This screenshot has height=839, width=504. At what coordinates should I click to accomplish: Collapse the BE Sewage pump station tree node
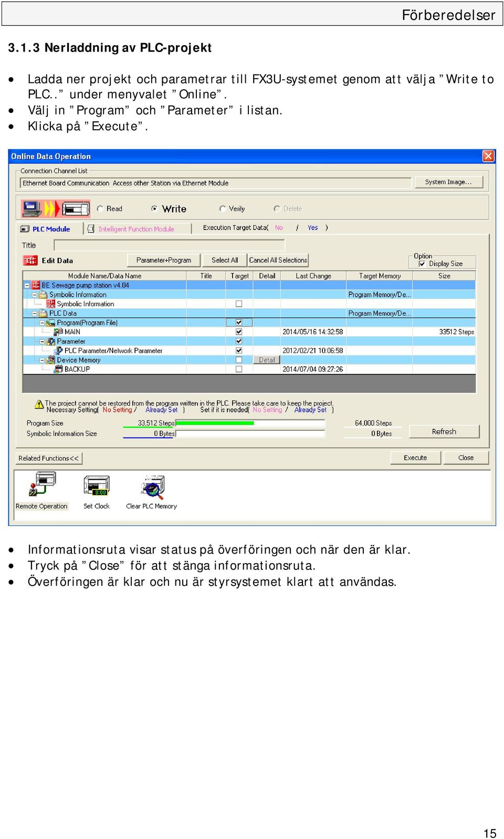(27, 285)
